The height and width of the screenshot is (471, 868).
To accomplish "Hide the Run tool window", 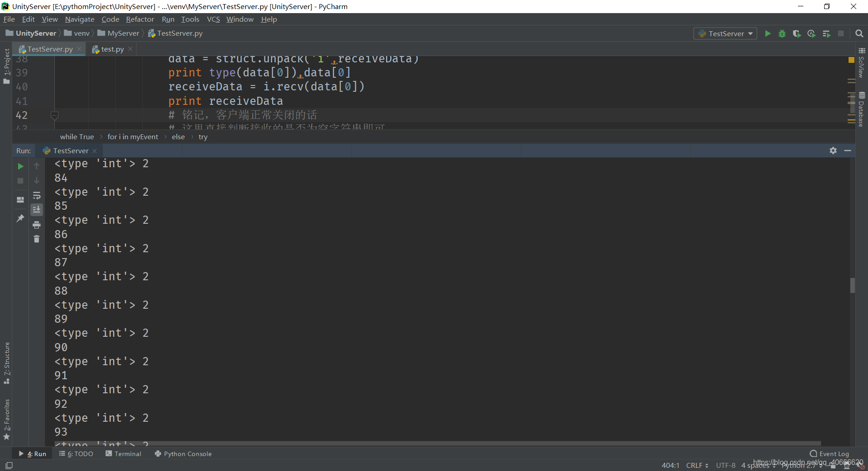I will click(x=848, y=151).
